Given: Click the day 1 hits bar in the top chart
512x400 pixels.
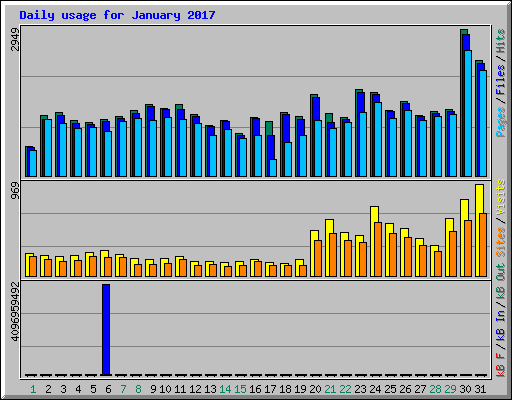Looking at the screenshot, I should [27, 161].
